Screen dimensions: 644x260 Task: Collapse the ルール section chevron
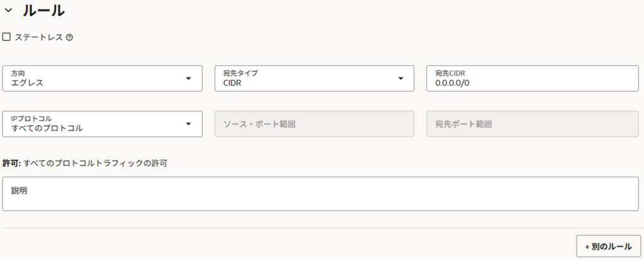(x=8, y=11)
